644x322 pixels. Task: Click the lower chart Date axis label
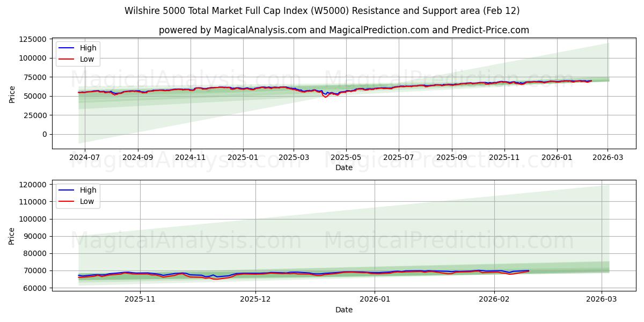[x=345, y=310]
